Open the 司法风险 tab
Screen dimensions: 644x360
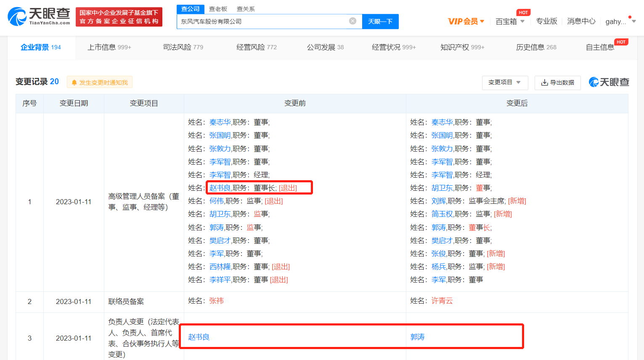point(183,47)
